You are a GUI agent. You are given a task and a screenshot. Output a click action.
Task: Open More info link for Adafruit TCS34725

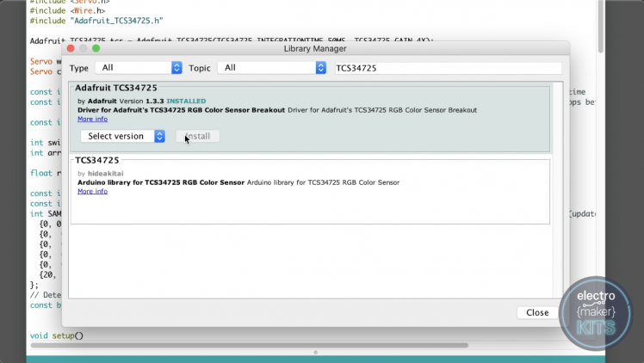pos(92,119)
